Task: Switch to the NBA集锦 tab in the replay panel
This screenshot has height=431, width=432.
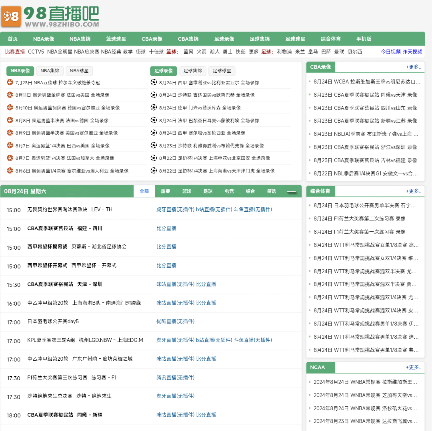Action: 50,71
